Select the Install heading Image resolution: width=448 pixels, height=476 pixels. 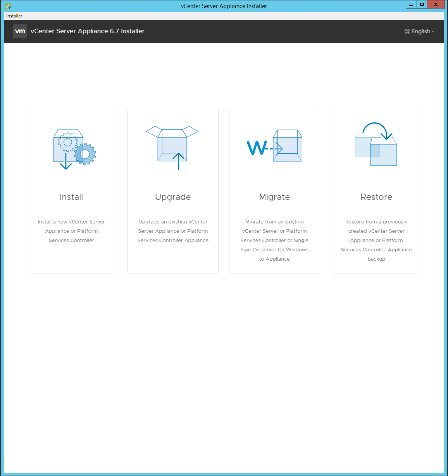(x=71, y=197)
